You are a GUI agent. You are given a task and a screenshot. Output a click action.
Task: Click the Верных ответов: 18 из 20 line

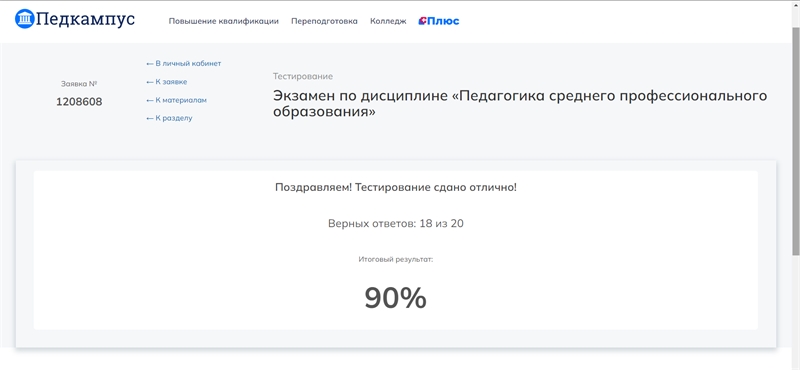point(396,224)
